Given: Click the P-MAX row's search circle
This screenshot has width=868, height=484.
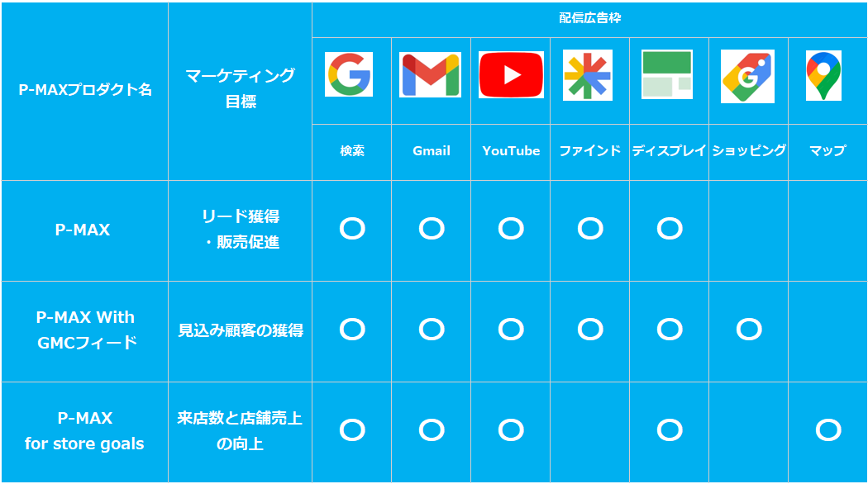Looking at the screenshot, I should [x=352, y=229].
